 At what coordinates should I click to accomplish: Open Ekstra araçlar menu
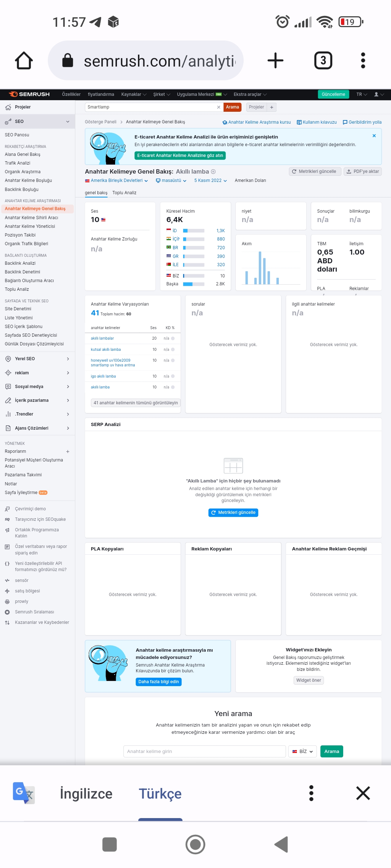coord(250,94)
